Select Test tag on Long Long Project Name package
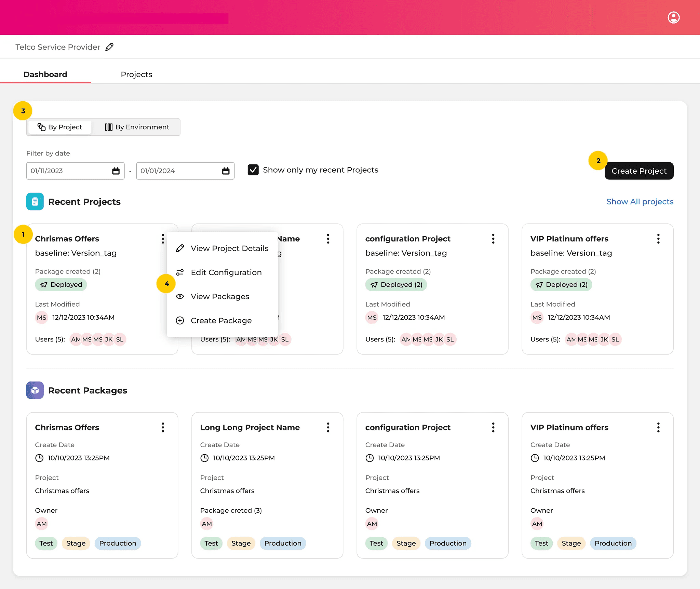700x589 pixels. [211, 544]
